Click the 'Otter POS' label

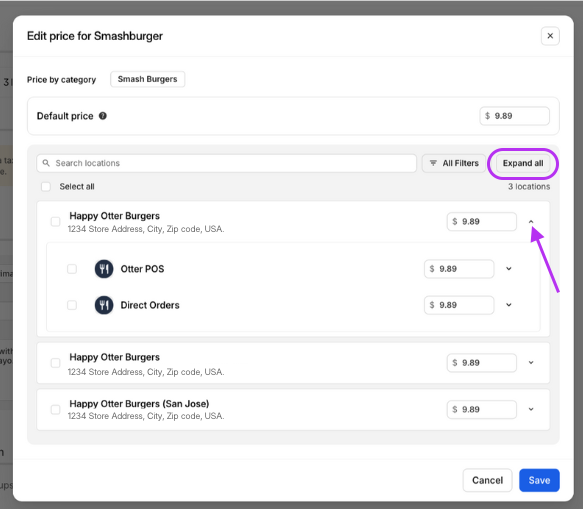tap(142, 269)
